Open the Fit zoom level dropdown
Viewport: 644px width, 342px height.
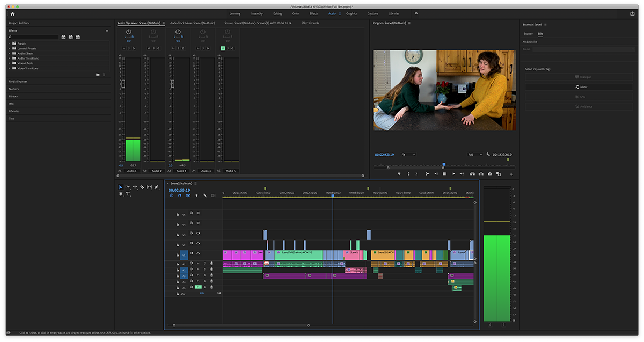[408, 155]
